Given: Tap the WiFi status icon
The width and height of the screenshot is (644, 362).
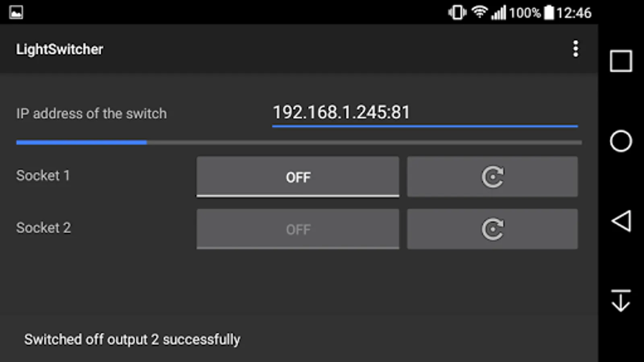Looking at the screenshot, I should pos(479,12).
